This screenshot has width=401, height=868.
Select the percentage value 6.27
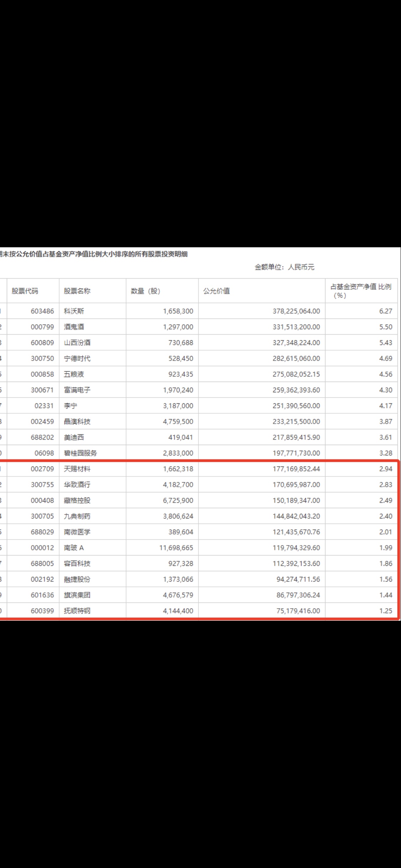386,311
